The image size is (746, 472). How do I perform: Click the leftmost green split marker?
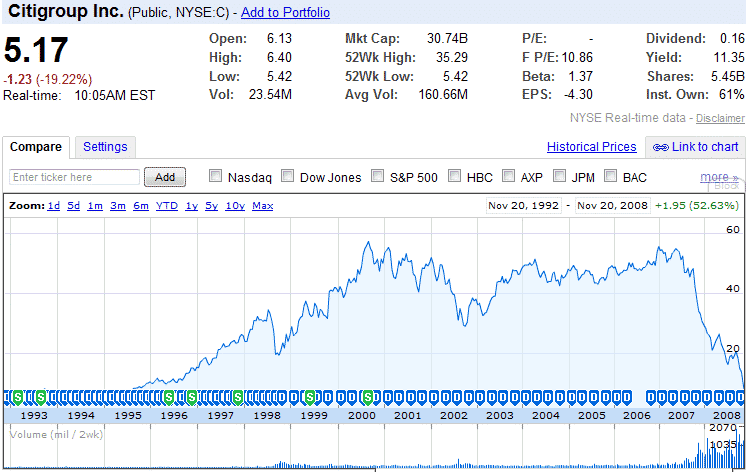[18, 396]
